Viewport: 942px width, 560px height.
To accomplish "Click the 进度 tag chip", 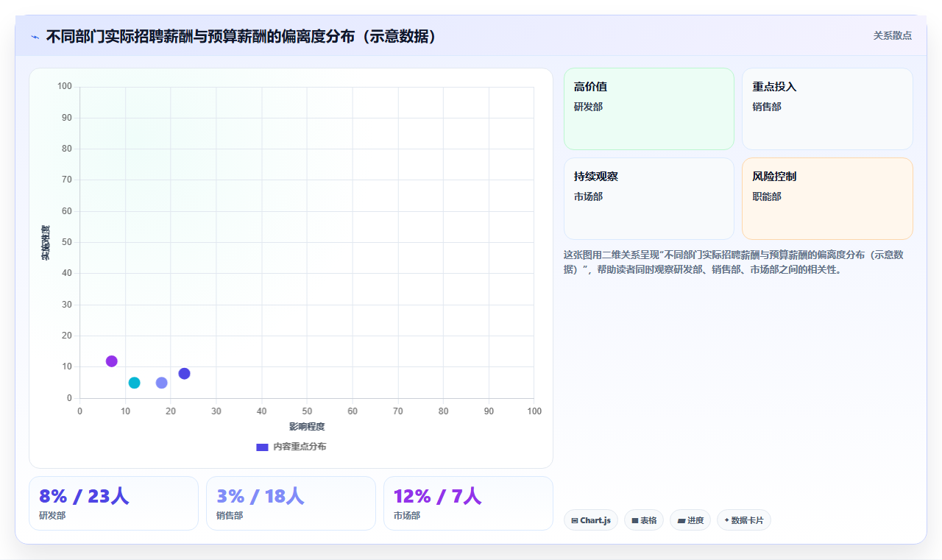I will coord(690,520).
